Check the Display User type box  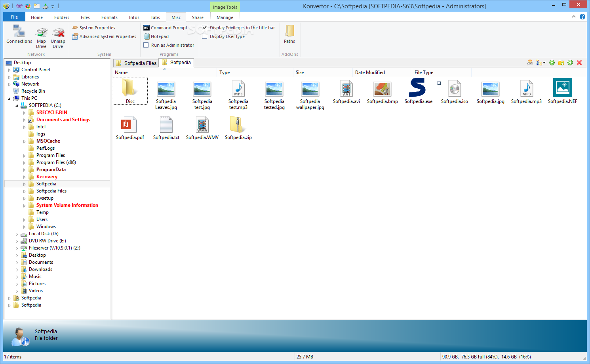point(205,36)
